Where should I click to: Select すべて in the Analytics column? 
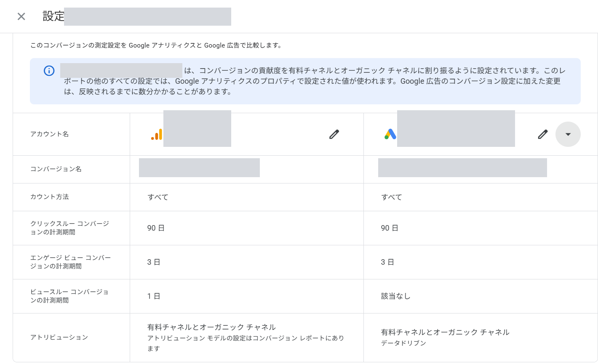tap(158, 197)
